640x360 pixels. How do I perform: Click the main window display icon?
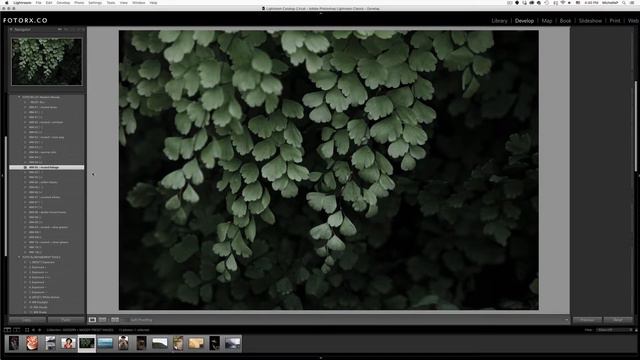7,330
